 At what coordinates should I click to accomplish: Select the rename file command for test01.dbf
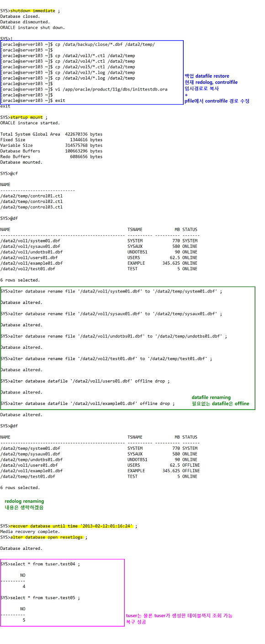pos(106,359)
